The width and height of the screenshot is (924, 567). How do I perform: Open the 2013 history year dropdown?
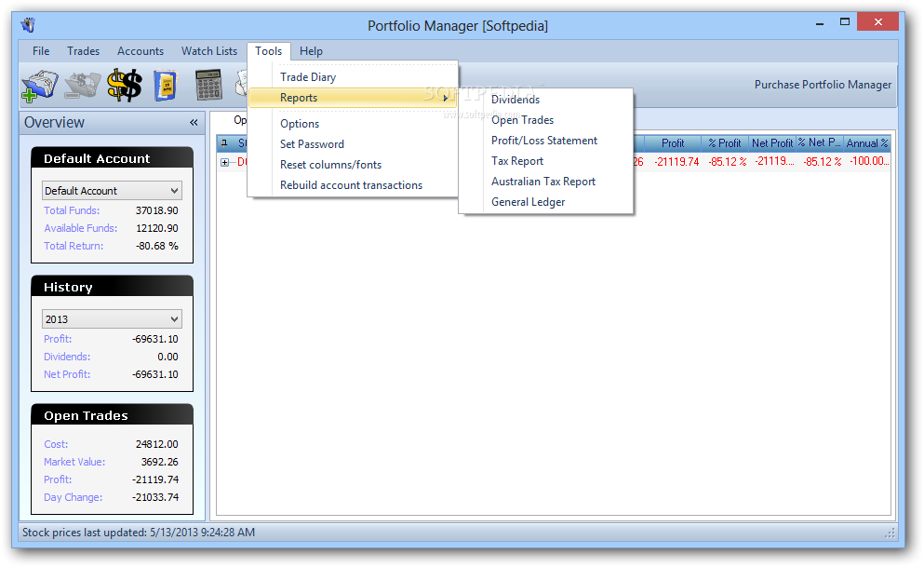point(112,318)
